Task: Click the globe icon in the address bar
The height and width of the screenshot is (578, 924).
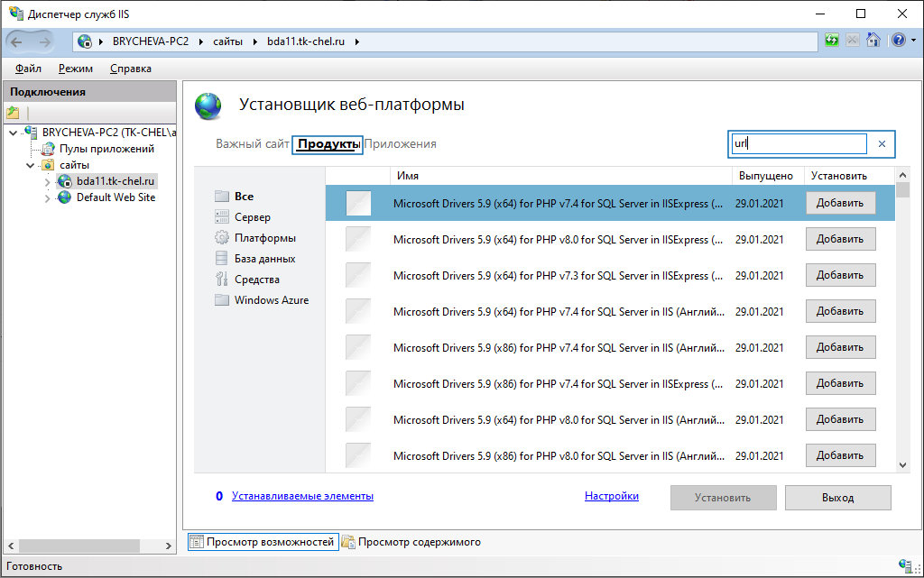Action: coord(85,41)
